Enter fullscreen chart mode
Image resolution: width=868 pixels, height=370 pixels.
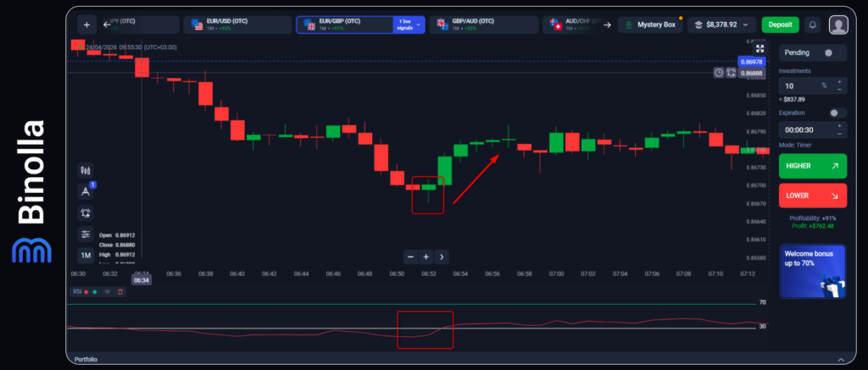(760, 48)
